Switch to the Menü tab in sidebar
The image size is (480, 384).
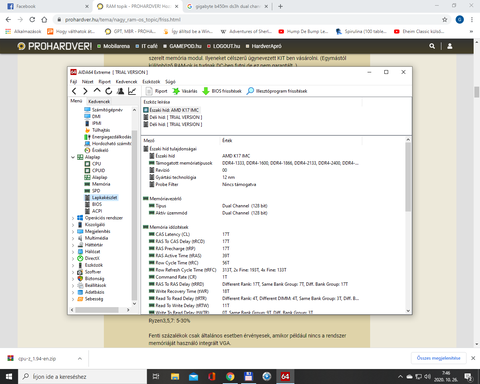(x=76, y=101)
